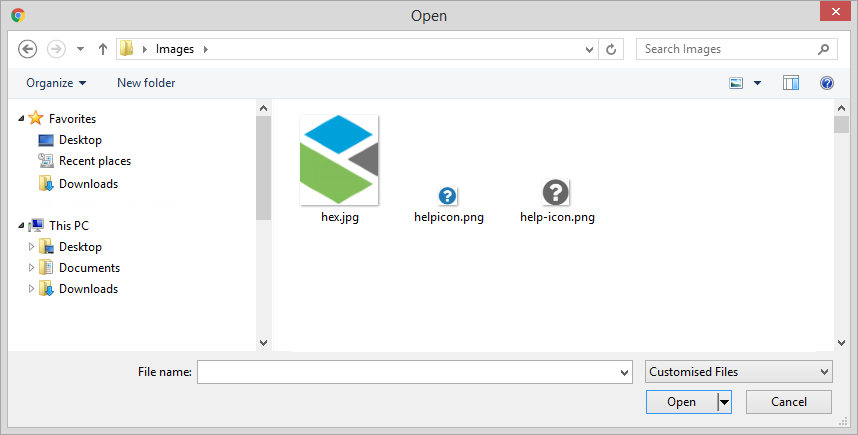
Task: Select This PC in navigation pane
Action: click(69, 226)
